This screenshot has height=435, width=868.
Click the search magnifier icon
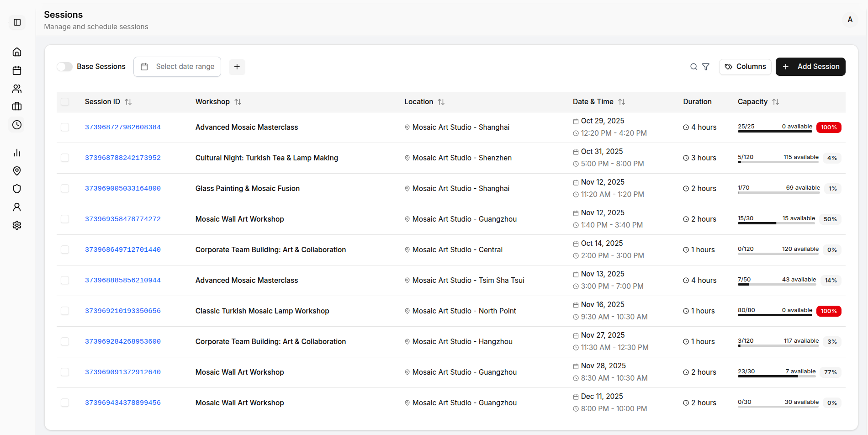(x=693, y=67)
